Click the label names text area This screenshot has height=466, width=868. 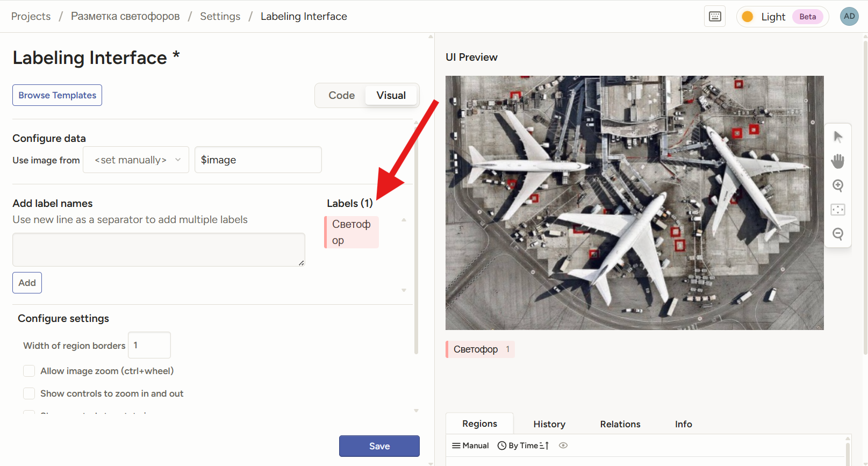pyautogui.click(x=159, y=249)
